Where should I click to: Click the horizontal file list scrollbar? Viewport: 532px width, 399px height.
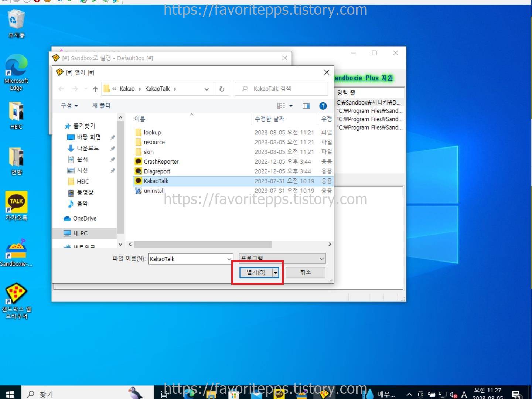point(203,244)
